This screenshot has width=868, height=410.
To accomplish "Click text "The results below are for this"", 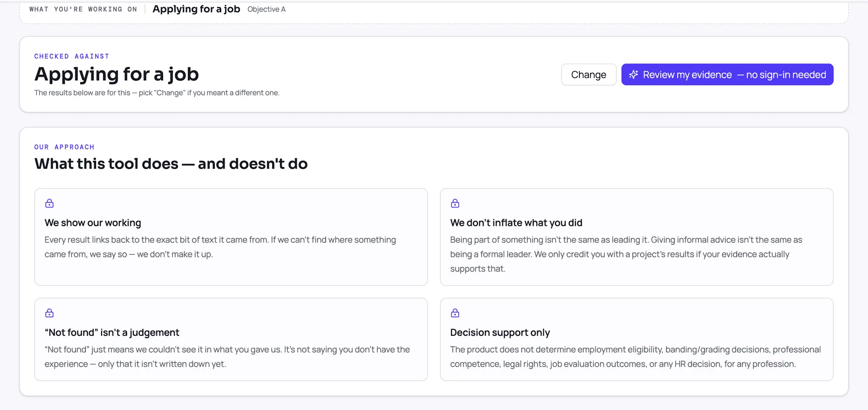I will click(82, 93).
